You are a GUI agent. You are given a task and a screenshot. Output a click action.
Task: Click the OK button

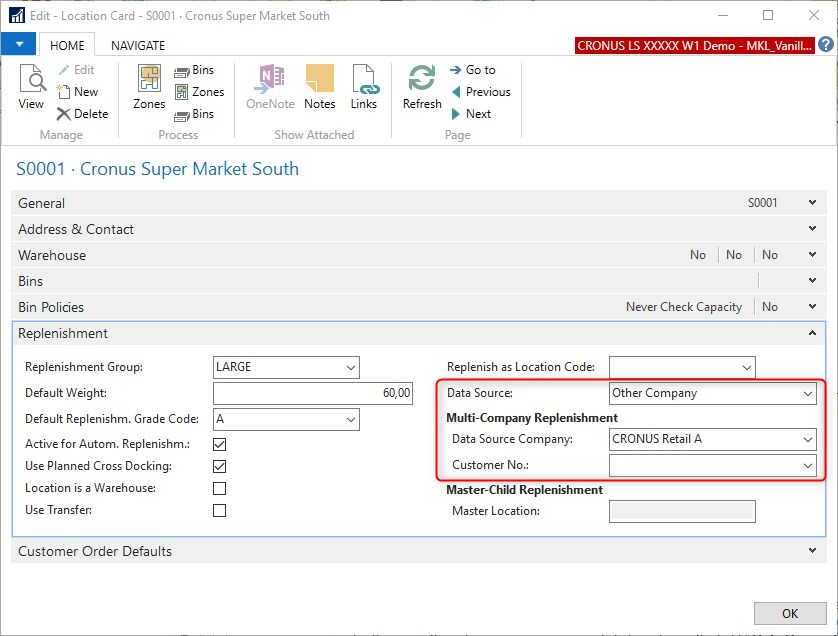coord(789,613)
